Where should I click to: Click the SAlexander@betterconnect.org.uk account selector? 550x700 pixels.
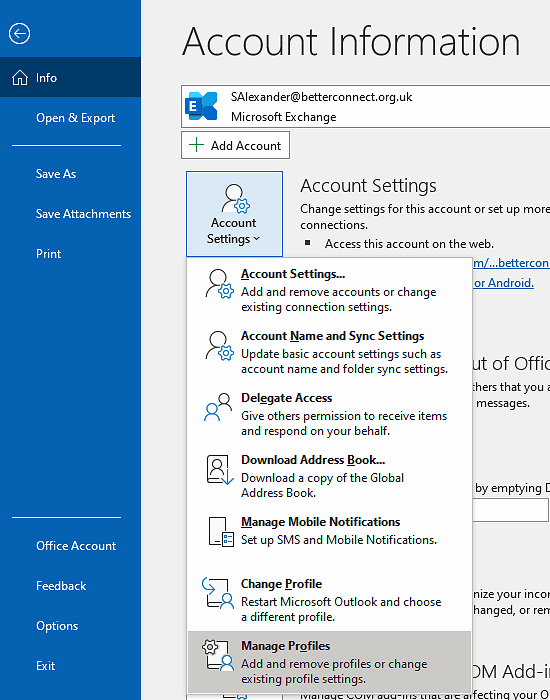pyautogui.click(x=366, y=106)
